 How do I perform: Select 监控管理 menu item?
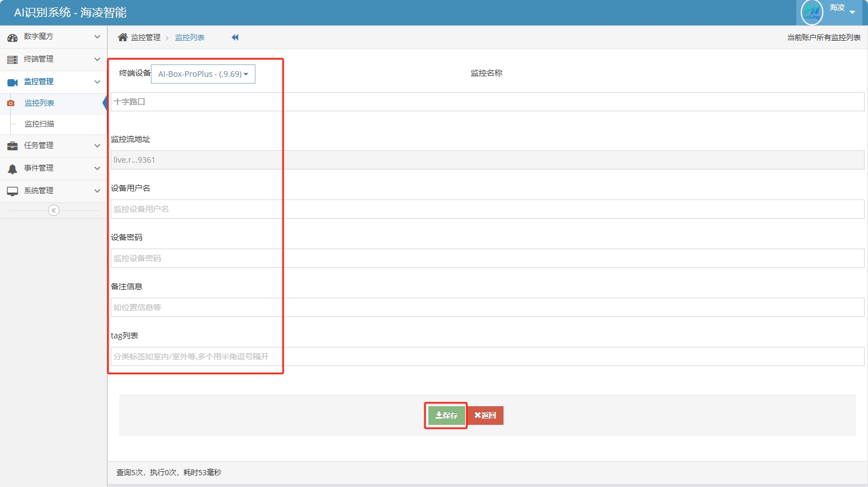click(x=53, y=82)
